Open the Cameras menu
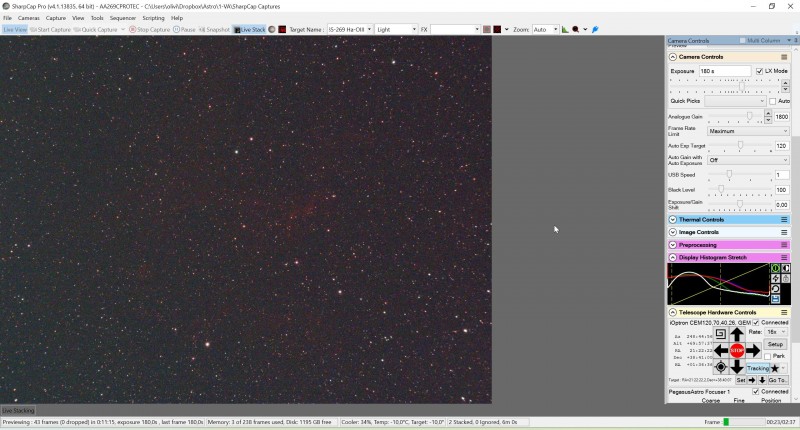Viewport: 800px width, 430px height. (29, 18)
